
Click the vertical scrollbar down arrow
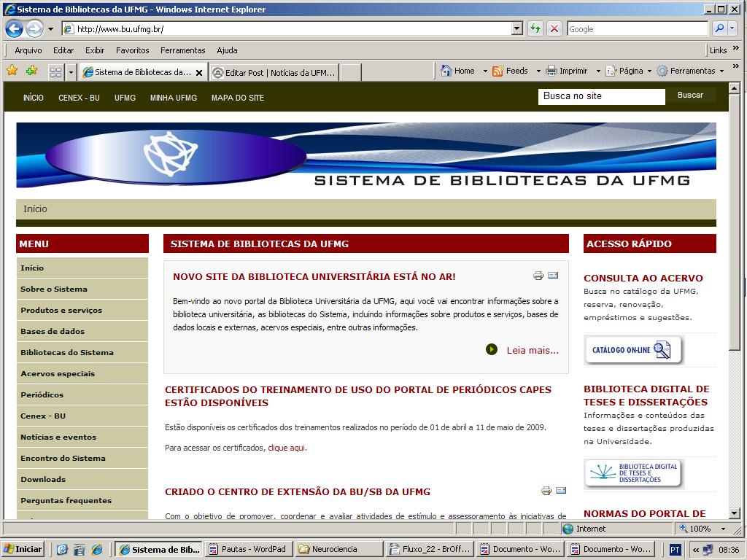734,513
